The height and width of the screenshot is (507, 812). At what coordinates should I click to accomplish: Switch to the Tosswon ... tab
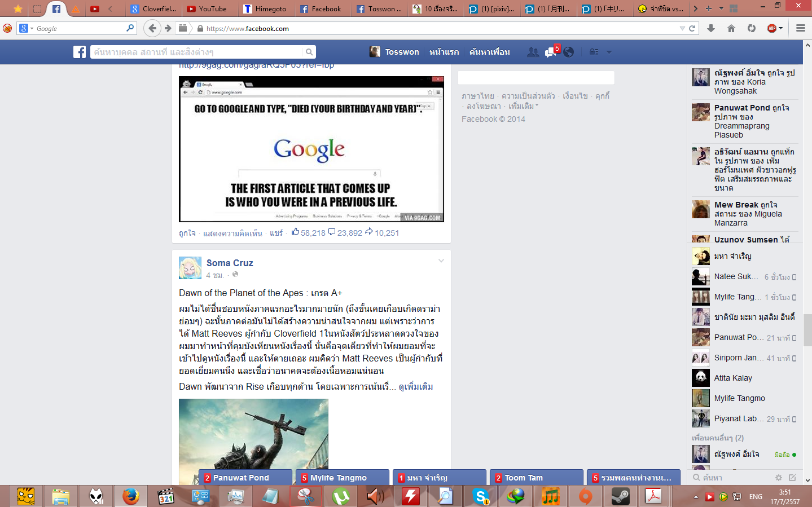pyautogui.click(x=379, y=8)
